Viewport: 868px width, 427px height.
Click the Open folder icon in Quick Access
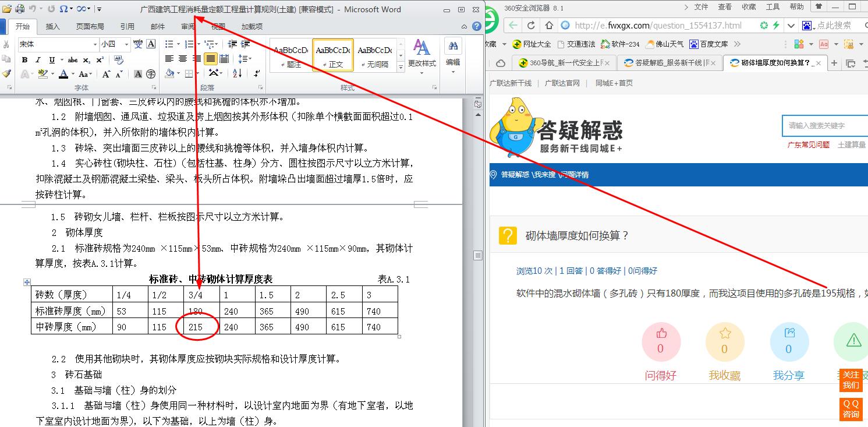pyautogui.click(x=6, y=9)
